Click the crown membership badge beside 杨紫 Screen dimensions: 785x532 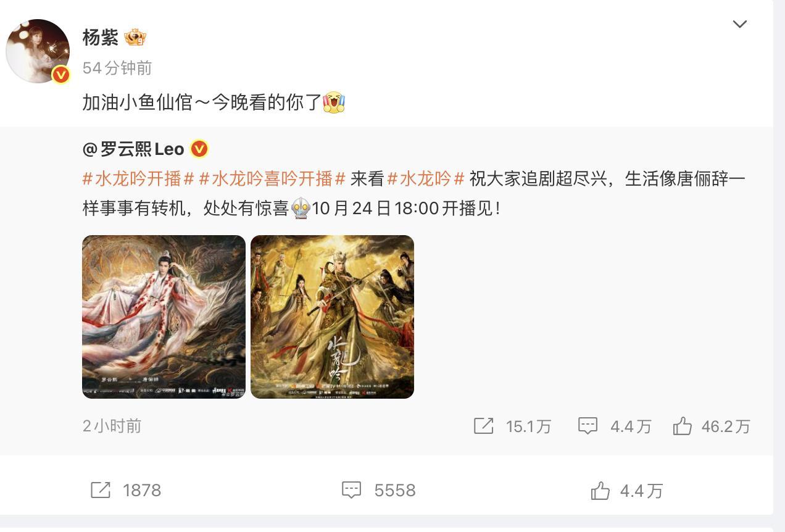coord(135,38)
